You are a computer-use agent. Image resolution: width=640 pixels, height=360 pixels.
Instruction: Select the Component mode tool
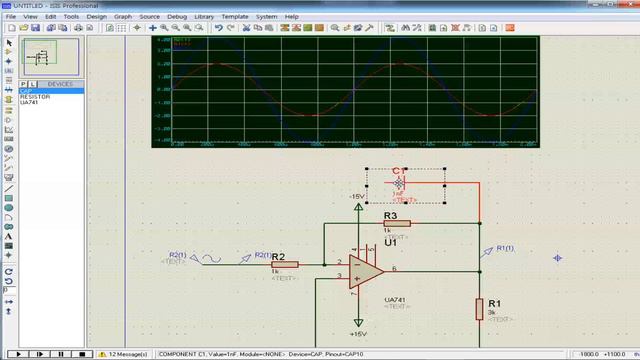tap(9, 52)
